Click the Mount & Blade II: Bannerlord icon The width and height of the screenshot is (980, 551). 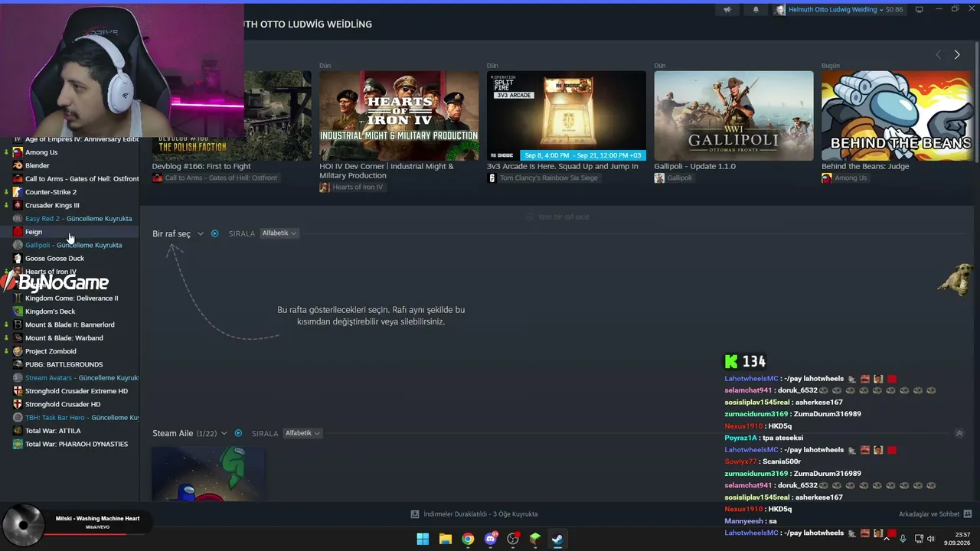18,324
